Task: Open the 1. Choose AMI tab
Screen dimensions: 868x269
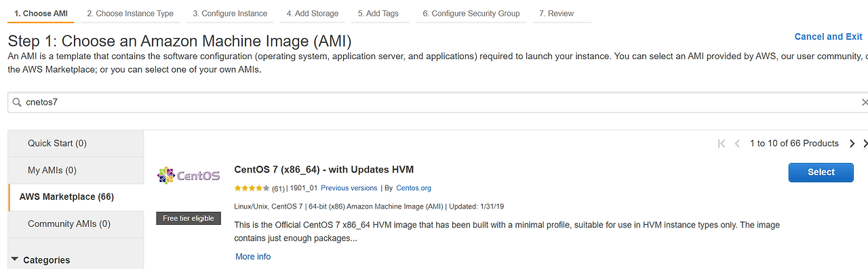Action: click(41, 14)
